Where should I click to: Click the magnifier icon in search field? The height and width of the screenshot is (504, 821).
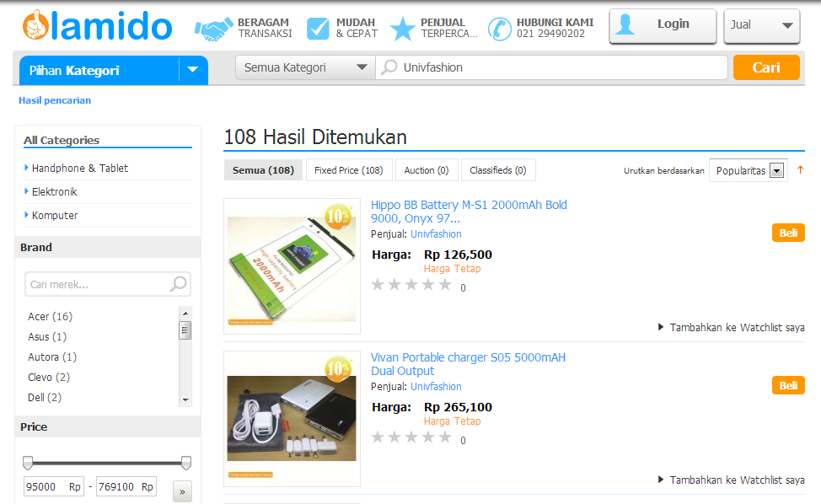[389, 67]
